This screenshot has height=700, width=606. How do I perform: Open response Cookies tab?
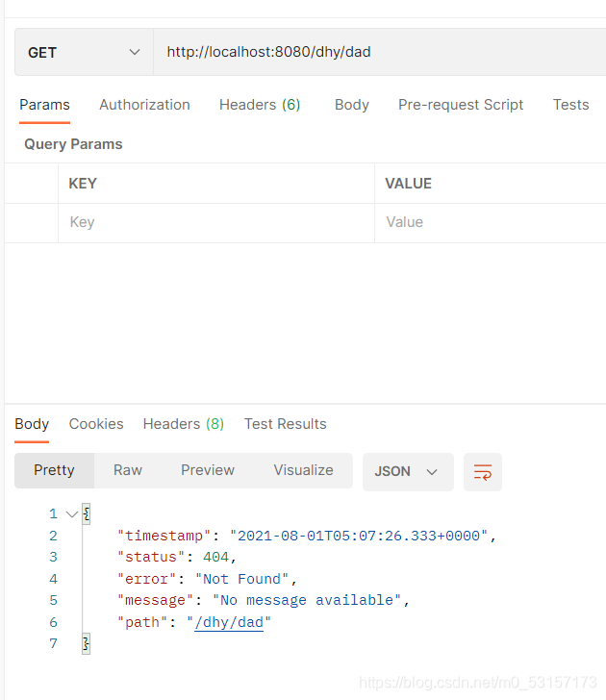tap(96, 424)
